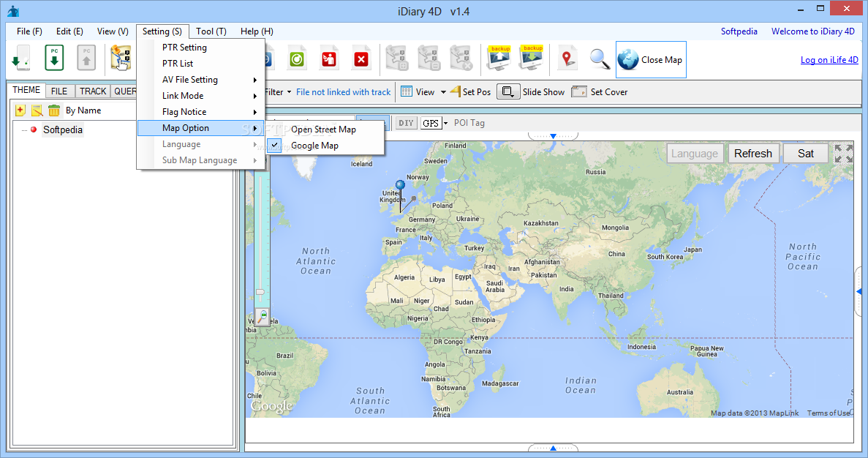Click the Set Cover folder icon
The image size is (868, 458).
[x=579, y=91]
